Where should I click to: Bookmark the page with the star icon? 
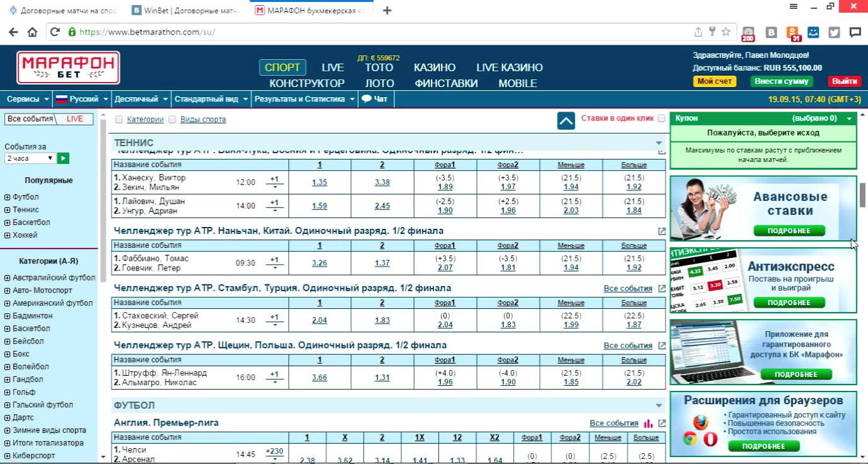[x=726, y=32]
